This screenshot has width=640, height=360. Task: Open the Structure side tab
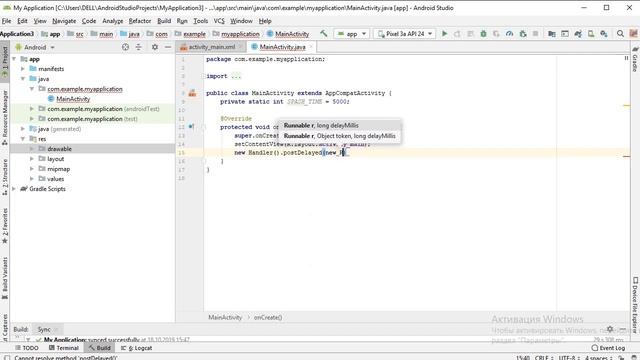point(5,177)
